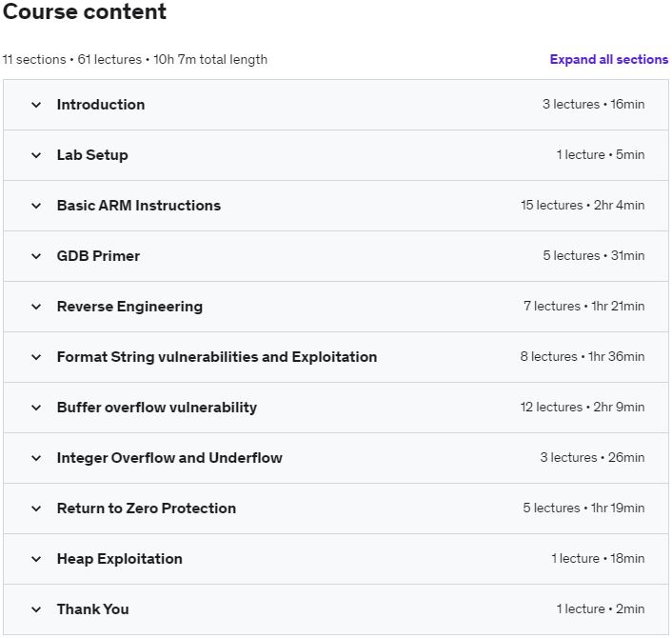Select the Lab Setup section heading
The height and width of the screenshot is (638, 672).
[92, 155]
